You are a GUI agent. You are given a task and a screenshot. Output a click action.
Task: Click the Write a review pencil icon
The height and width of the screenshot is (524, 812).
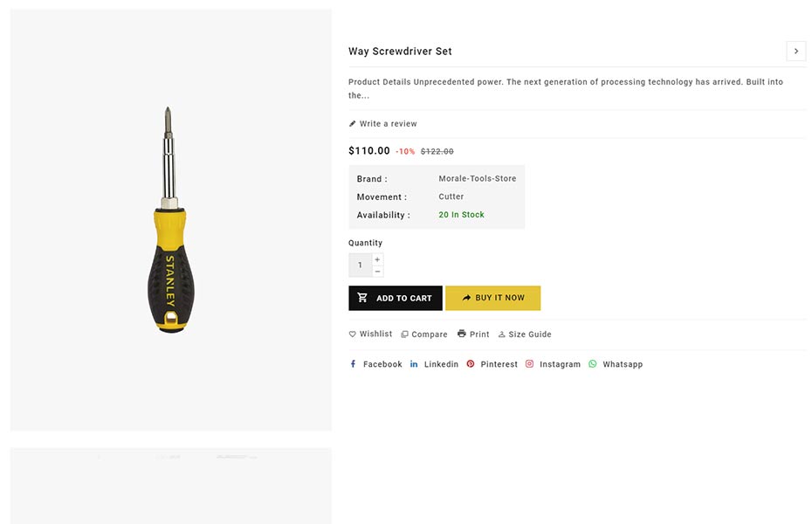[x=353, y=124]
